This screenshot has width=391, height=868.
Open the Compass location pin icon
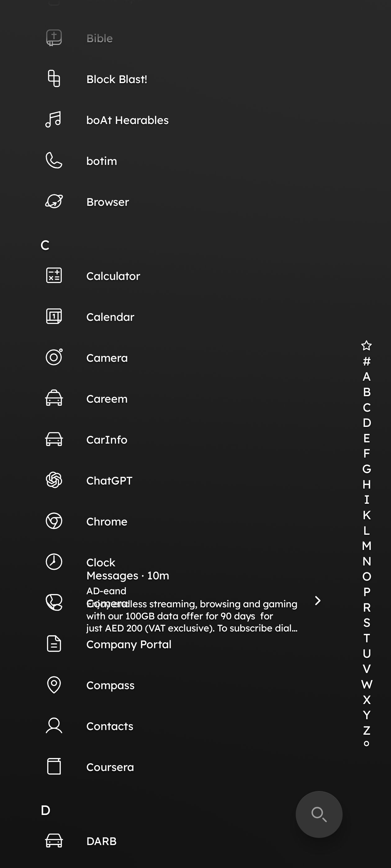point(54,685)
